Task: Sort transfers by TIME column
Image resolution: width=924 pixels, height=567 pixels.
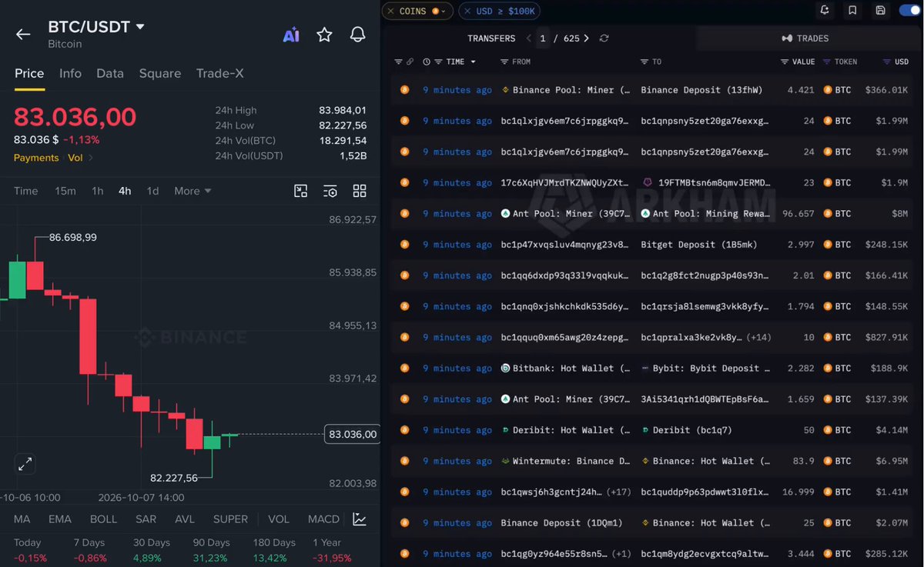Action: point(455,62)
